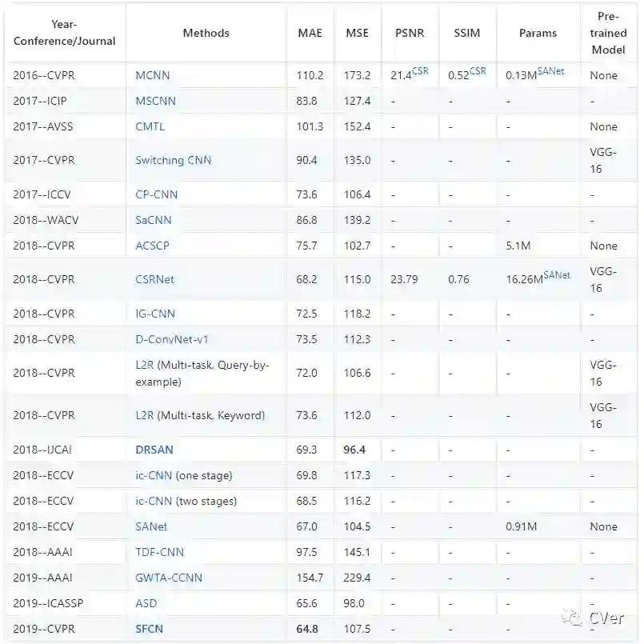Open the bold DRSAN link
This screenshot has width=644, height=644.
click(155, 450)
